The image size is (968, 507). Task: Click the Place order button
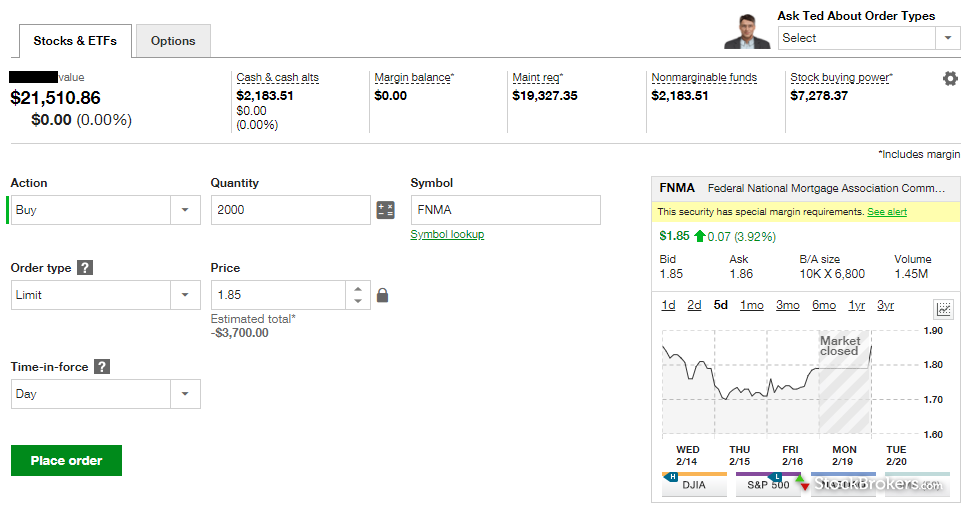(67, 461)
